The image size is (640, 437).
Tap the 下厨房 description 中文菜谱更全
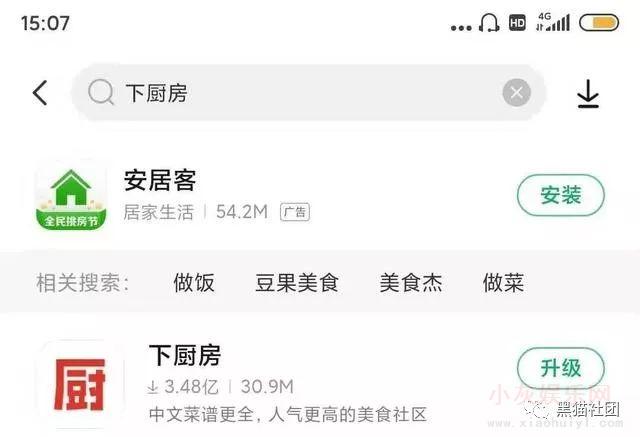(x=288, y=415)
